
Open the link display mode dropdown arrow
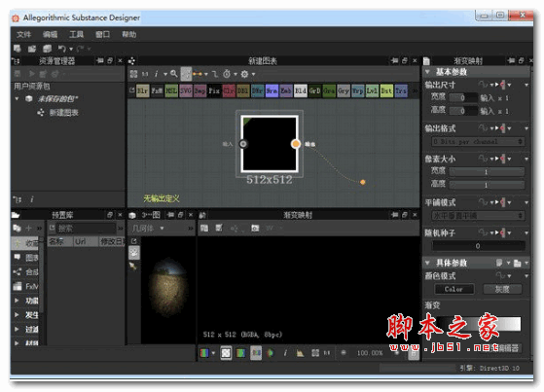click(x=206, y=74)
